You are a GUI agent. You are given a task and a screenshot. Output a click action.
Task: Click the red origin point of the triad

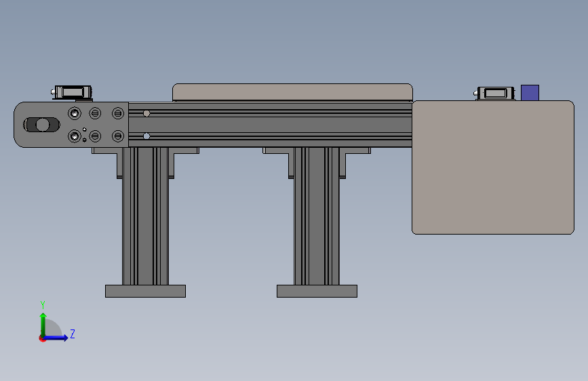[x=42, y=338]
